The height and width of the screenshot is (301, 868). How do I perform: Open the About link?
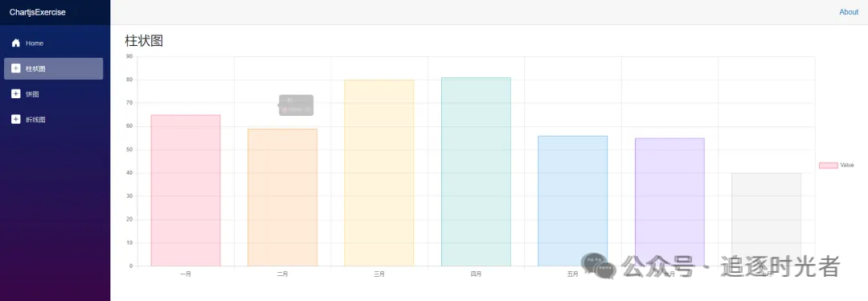849,12
